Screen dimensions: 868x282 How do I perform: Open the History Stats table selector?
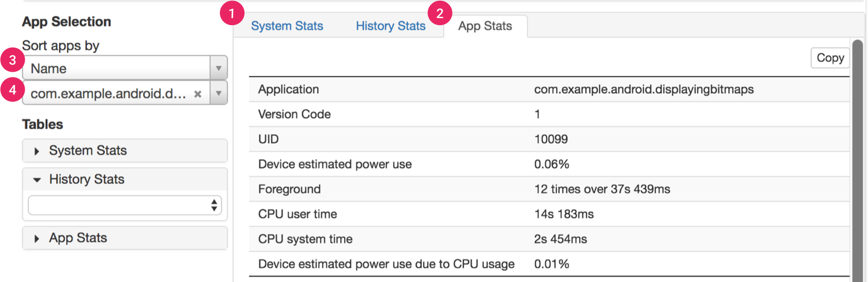pos(125,206)
